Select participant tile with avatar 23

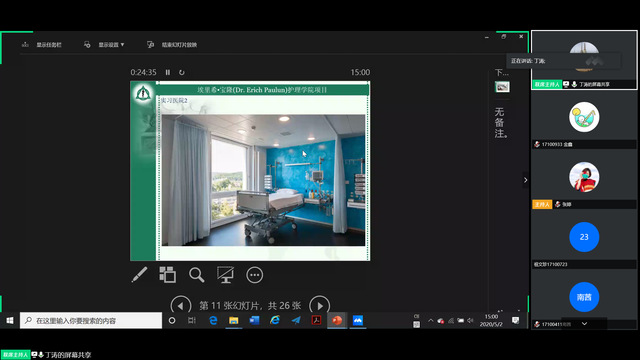pos(584,237)
